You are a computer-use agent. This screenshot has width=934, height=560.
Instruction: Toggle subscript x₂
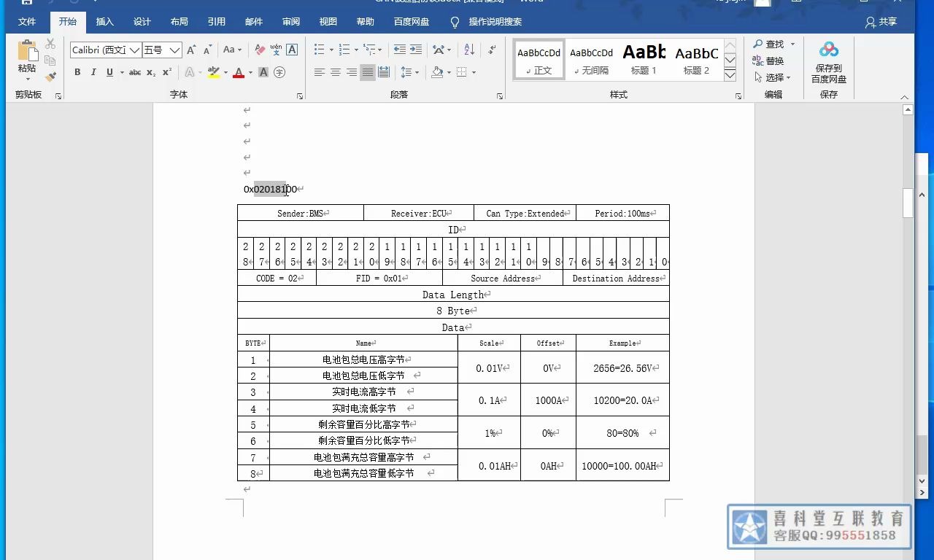click(151, 72)
